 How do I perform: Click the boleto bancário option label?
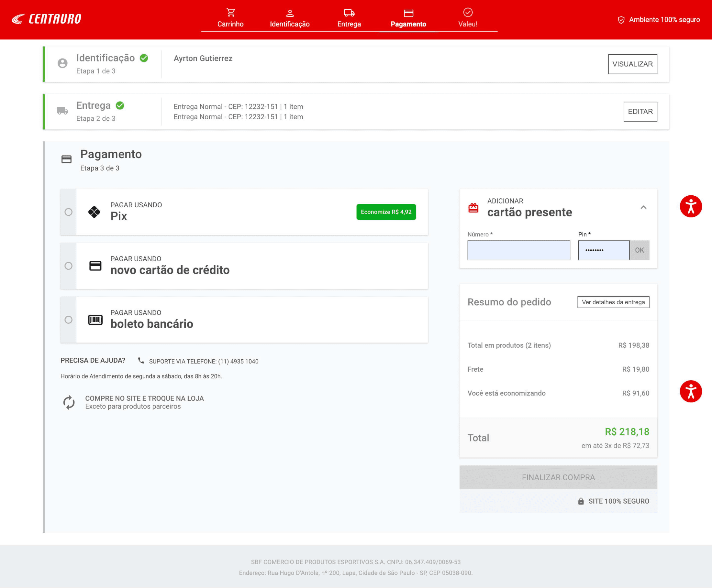[x=152, y=324]
